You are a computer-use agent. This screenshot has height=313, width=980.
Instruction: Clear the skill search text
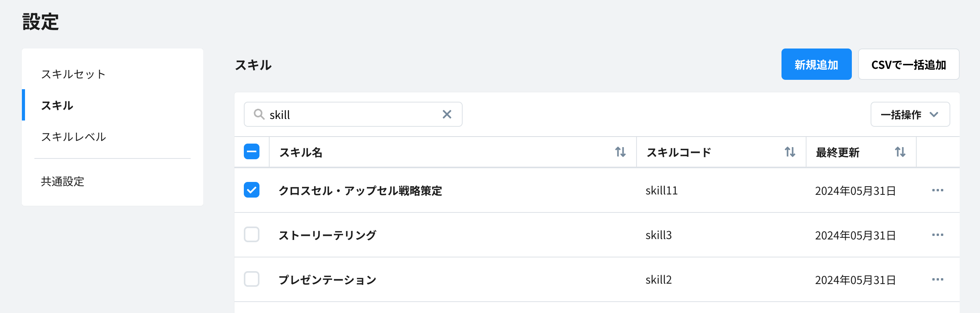[x=447, y=114]
